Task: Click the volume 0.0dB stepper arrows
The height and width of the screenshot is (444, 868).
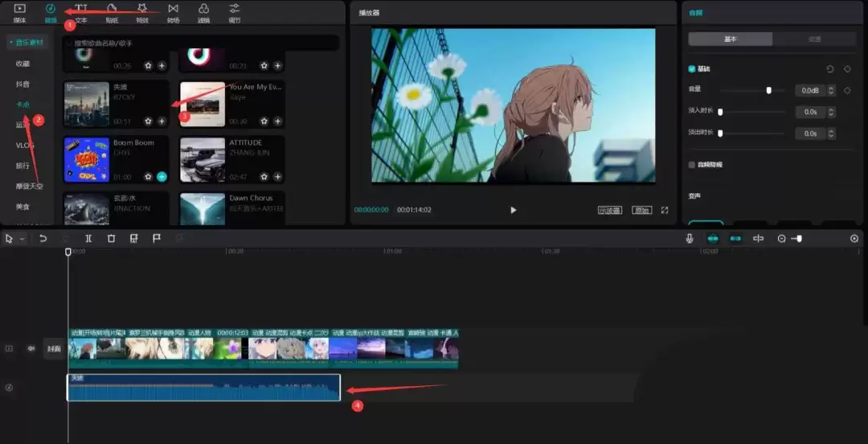Action: click(831, 91)
